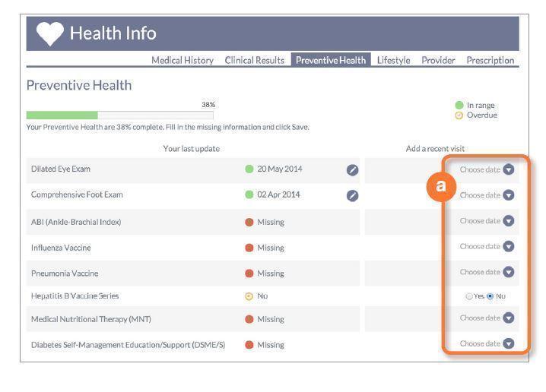The image size is (546, 392).
Task: Edit the Dilated Eye Exam date
Action: (x=352, y=169)
